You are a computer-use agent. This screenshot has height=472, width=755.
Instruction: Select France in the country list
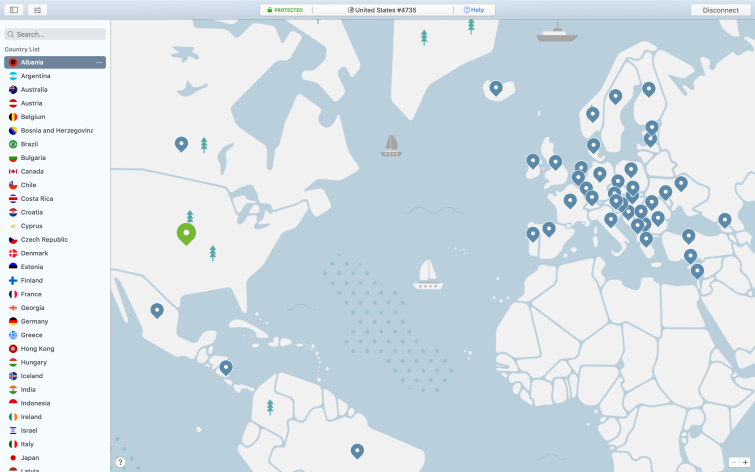click(x=55, y=294)
